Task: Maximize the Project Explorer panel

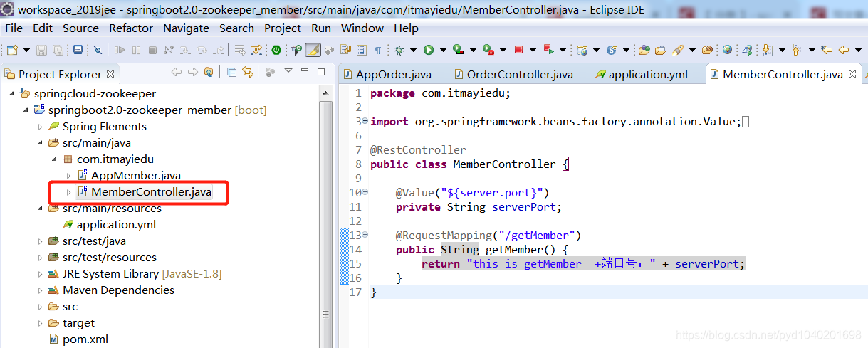Action: pos(321,72)
